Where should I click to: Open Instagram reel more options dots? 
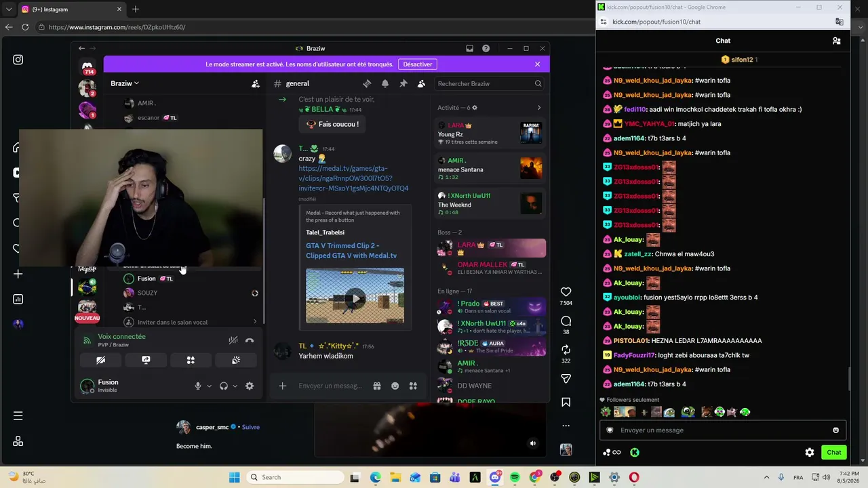566,426
